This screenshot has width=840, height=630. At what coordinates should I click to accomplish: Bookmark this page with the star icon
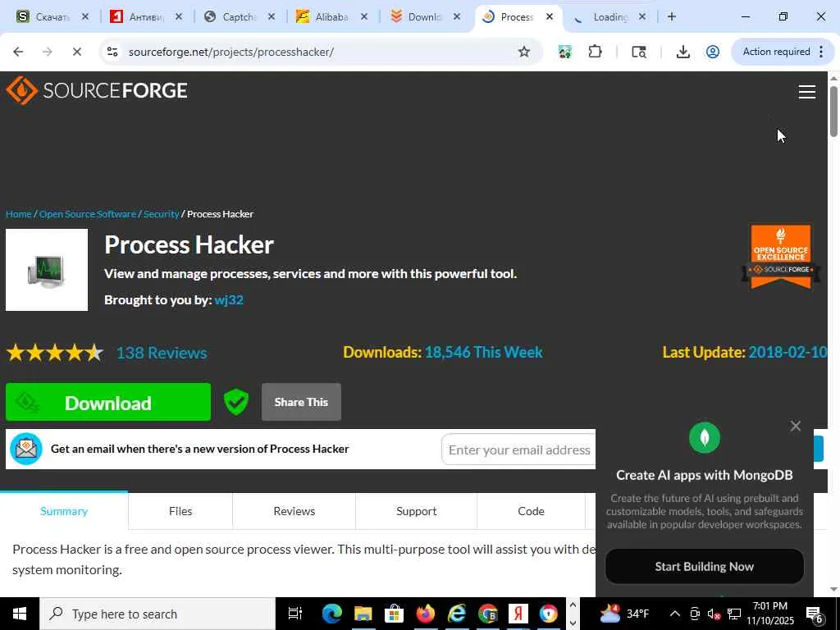point(524,52)
